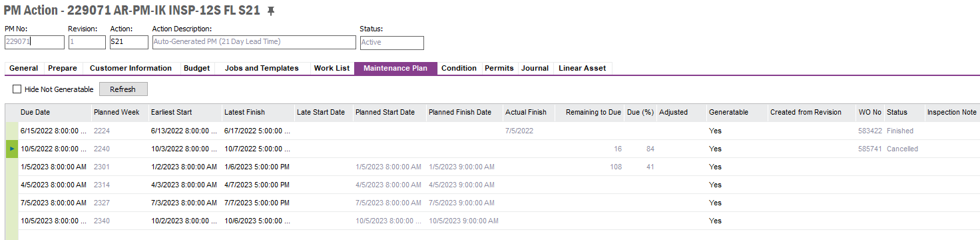Viewport: 980px width, 240px height.
Task: Open the Work List tab
Action: 332,68
